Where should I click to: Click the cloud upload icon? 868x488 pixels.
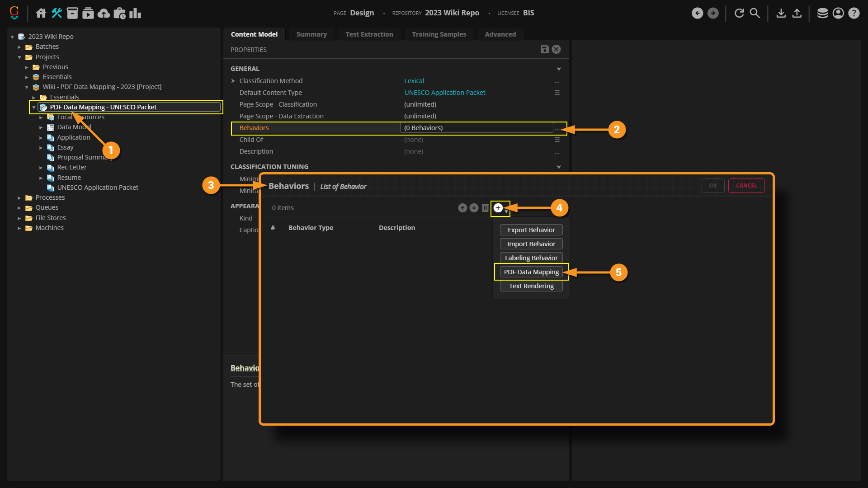pyautogui.click(x=104, y=13)
